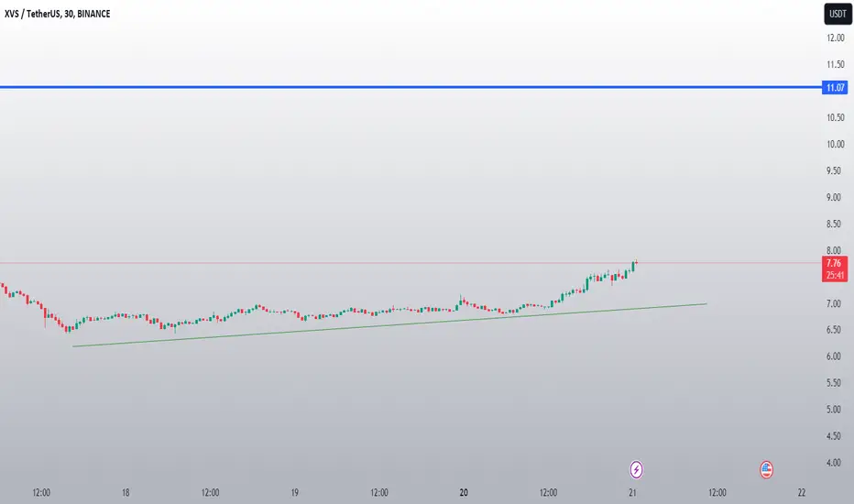
Task: Click the 8.50 price axis label
Action: click(833, 224)
